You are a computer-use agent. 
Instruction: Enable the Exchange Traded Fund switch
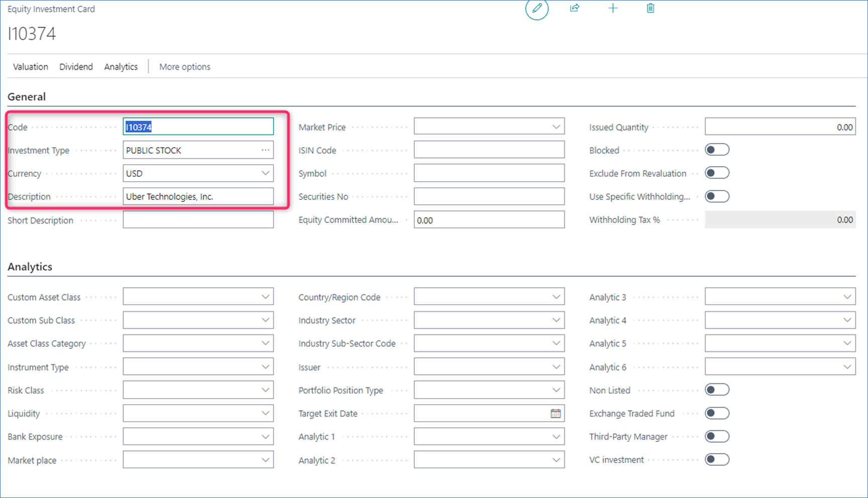tap(717, 413)
